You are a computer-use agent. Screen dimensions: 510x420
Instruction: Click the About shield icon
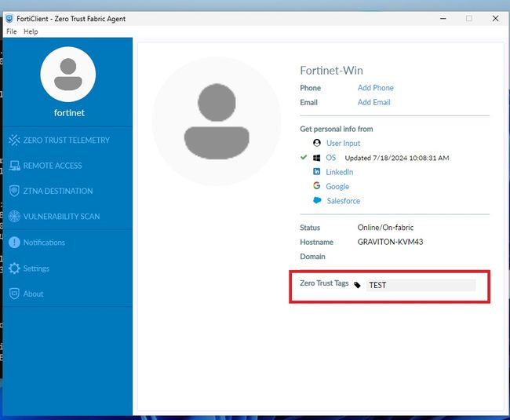14,294
